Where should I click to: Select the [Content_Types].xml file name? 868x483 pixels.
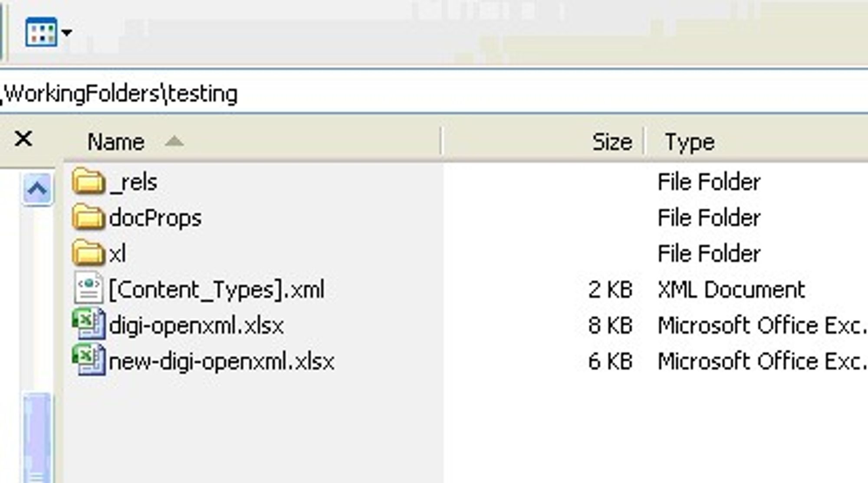216,290
